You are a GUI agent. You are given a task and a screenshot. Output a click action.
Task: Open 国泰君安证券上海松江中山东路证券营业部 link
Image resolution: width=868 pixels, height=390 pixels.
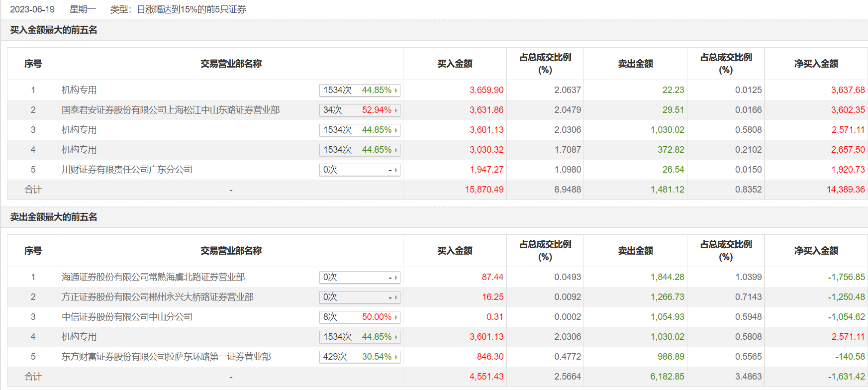click(171, 110)
